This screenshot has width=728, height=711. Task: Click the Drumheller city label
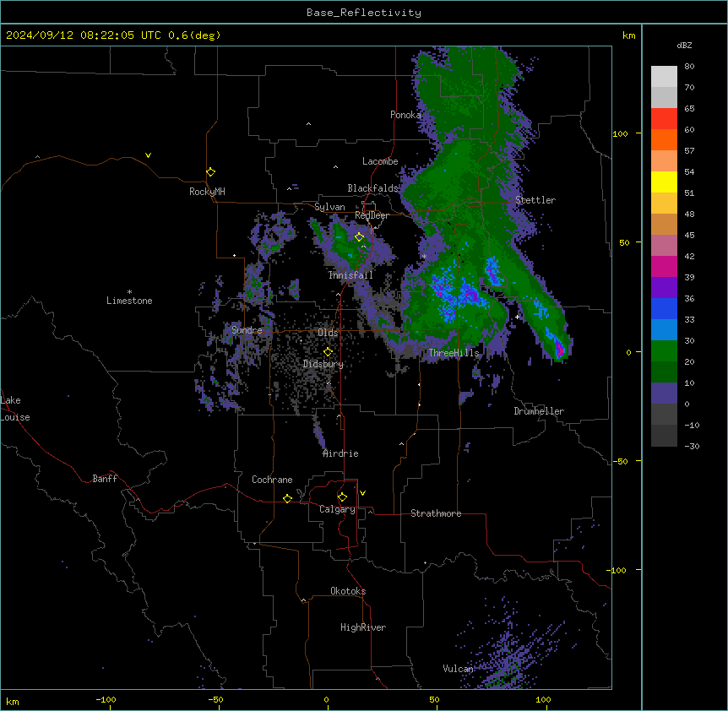pos(539,411)
